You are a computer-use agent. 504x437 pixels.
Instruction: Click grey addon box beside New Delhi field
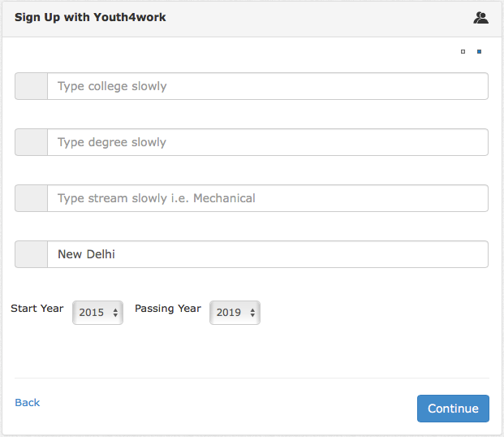pyautogui.click(x=31, y=254)
